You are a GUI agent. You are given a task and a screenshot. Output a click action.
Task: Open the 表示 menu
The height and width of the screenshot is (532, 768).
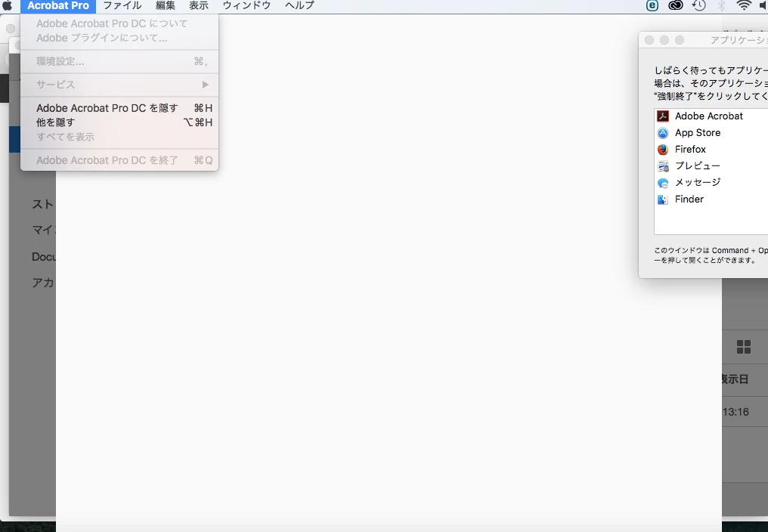tap(198, 6)
